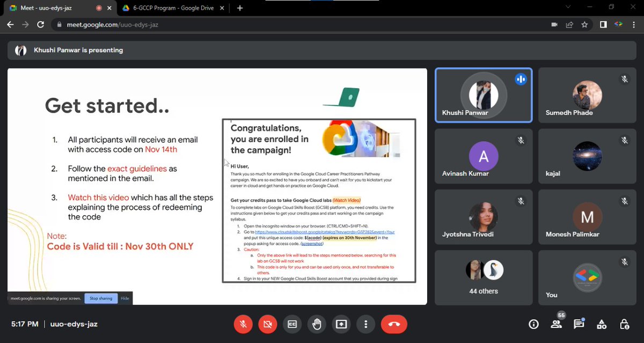Click the Stop sharing button
This screenshot has width=644, height=343.
(x=100, y=298)
